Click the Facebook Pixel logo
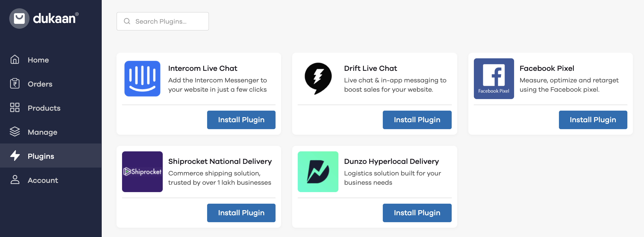The width and height of the screenshot is (644, 237). click(x=494, y=79)
